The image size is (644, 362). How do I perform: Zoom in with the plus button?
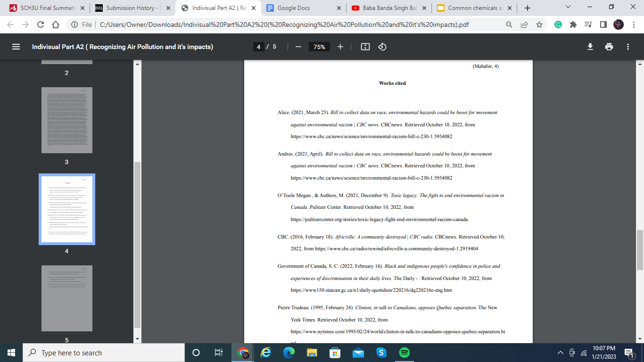coord(340,47)
